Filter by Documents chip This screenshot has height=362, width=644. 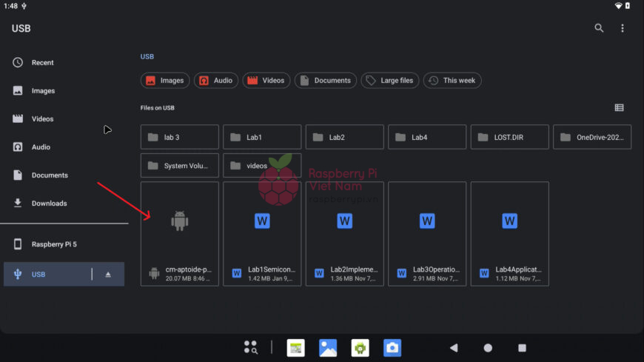[325, 81]
